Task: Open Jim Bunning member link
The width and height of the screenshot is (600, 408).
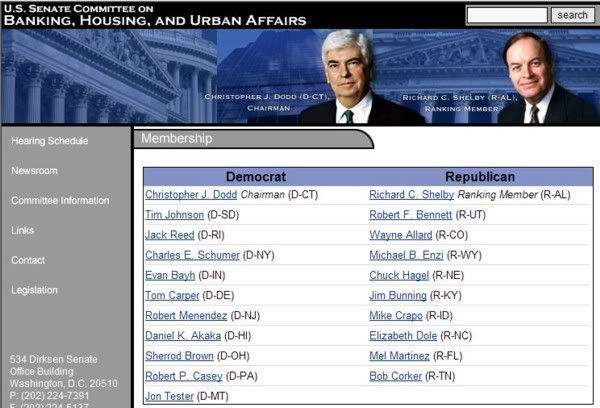Action: coord(398,295)
